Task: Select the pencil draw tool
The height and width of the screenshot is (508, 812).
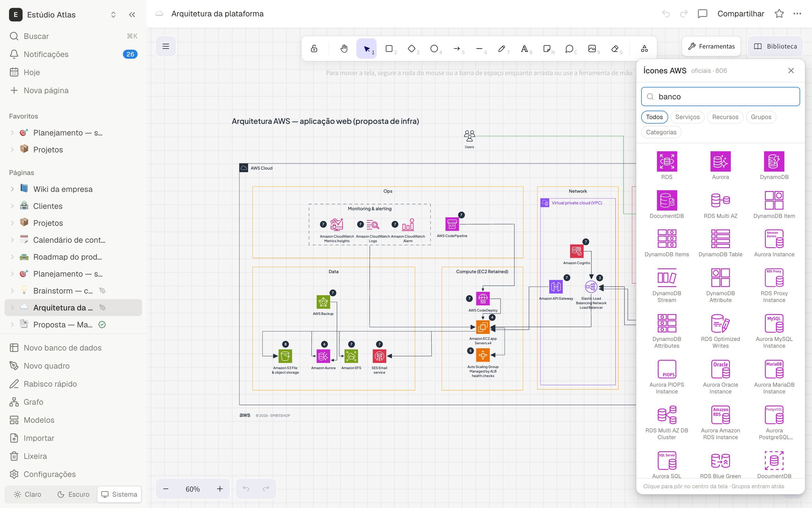Action: point(502,49)
